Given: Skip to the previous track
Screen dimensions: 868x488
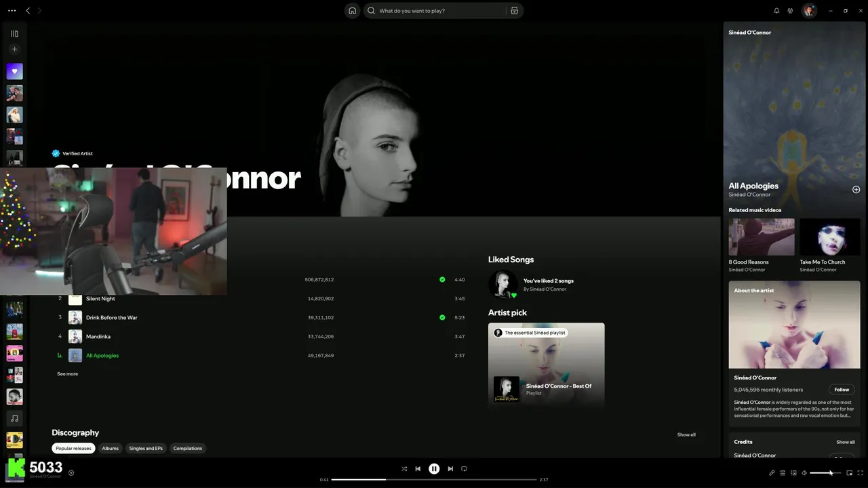Looking at the screenshot, I should pos(418,468).
